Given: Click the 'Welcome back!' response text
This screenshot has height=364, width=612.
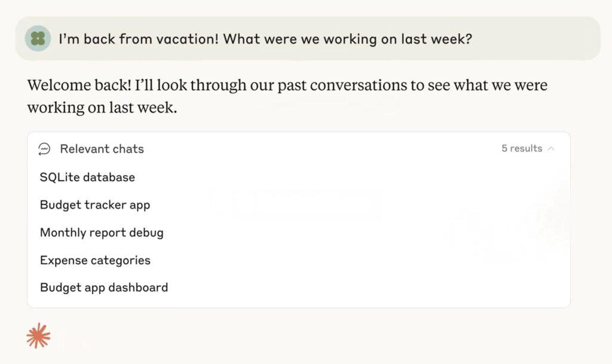Looking at the screenshot, I should pos(79,85).
